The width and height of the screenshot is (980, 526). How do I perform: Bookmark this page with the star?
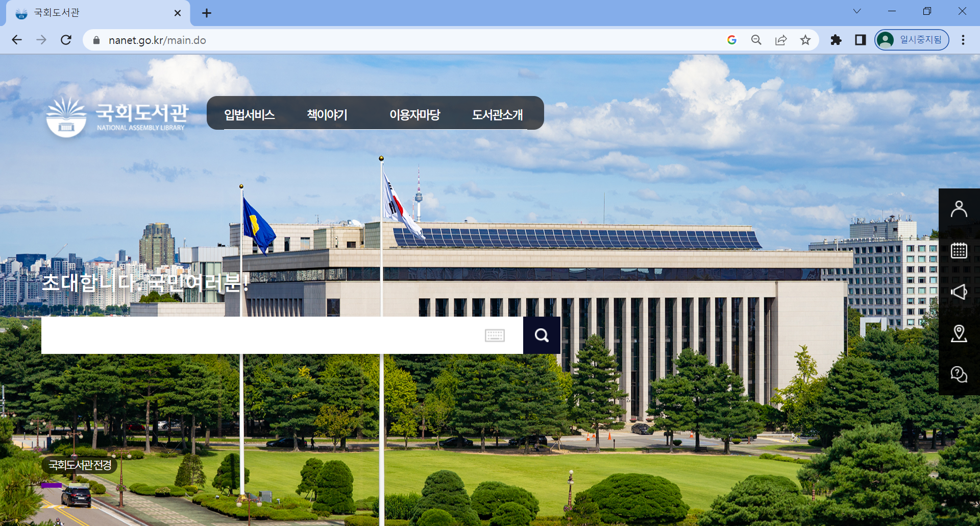[805, 40]
